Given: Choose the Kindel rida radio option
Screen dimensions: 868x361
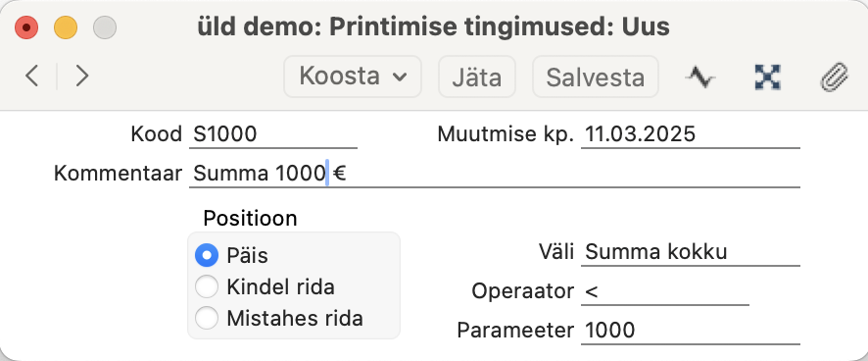Looking at the screenshot, I should pyautogui.click(x=207, y=286).
